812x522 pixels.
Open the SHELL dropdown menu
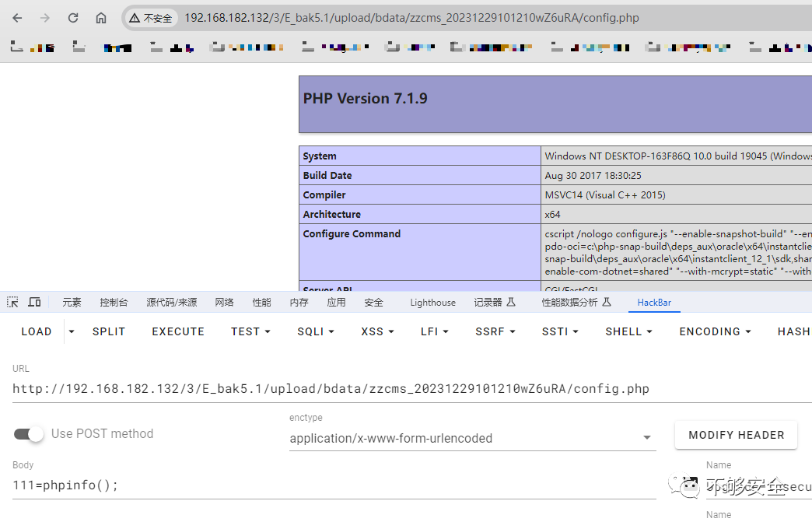[x=628, y=331]
